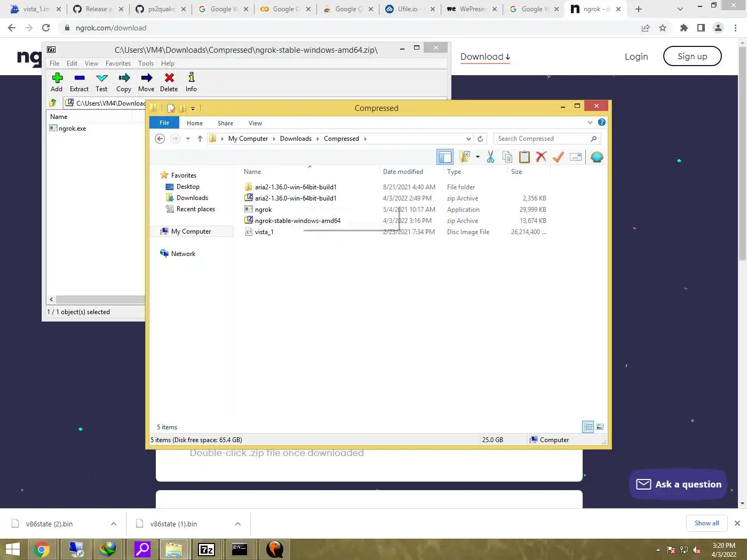The width and height of the screenshot is (747, 560).
Task: Click the Explorer back navigation arrow
Action: (x=160, y=139)
